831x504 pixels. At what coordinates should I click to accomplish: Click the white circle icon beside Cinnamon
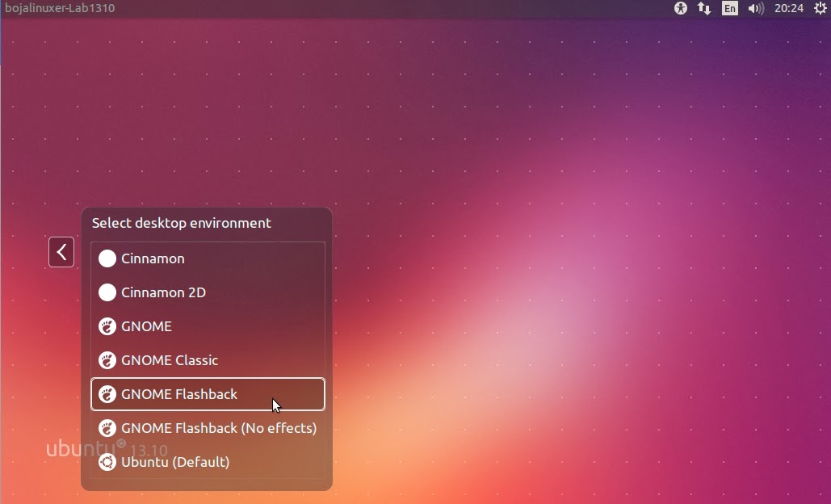[x=107, y=258]
